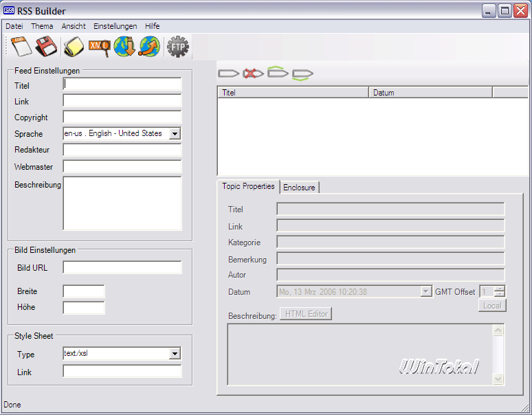Click the Redakteur input field
The width and height of the screenshot is (532, 415).
122,150
